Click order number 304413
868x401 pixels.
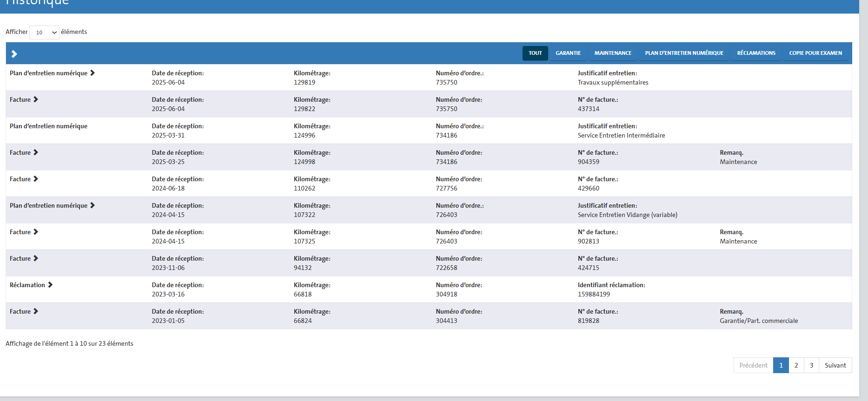446,321
